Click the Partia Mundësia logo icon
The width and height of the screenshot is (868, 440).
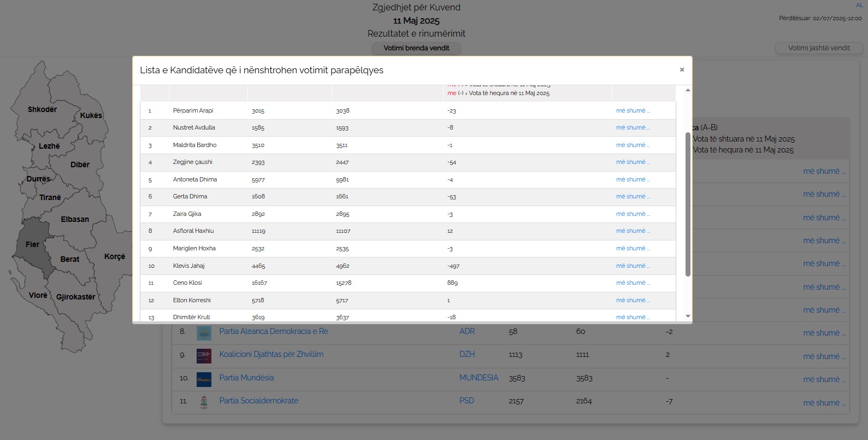[204, 379]
